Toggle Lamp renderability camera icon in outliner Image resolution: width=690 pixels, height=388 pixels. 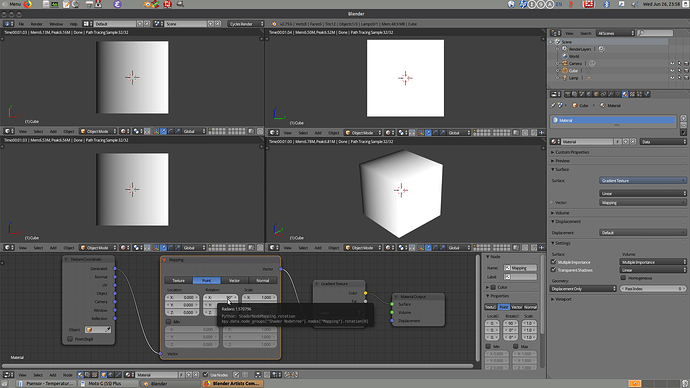686,78
